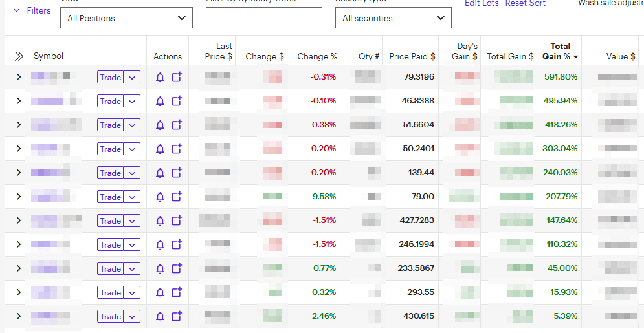This screenshot has width=644, height=333.
Task: Click Trade button in 495.94% gain row
Action: click(111, 102)
